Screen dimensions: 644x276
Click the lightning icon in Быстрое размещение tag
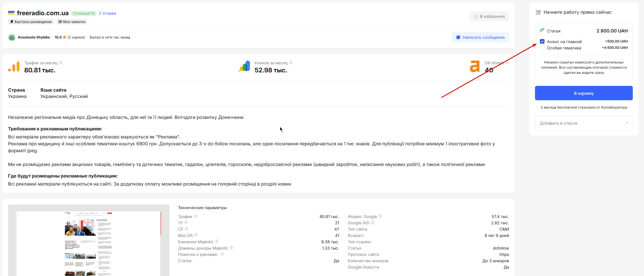tap(12, 22)
